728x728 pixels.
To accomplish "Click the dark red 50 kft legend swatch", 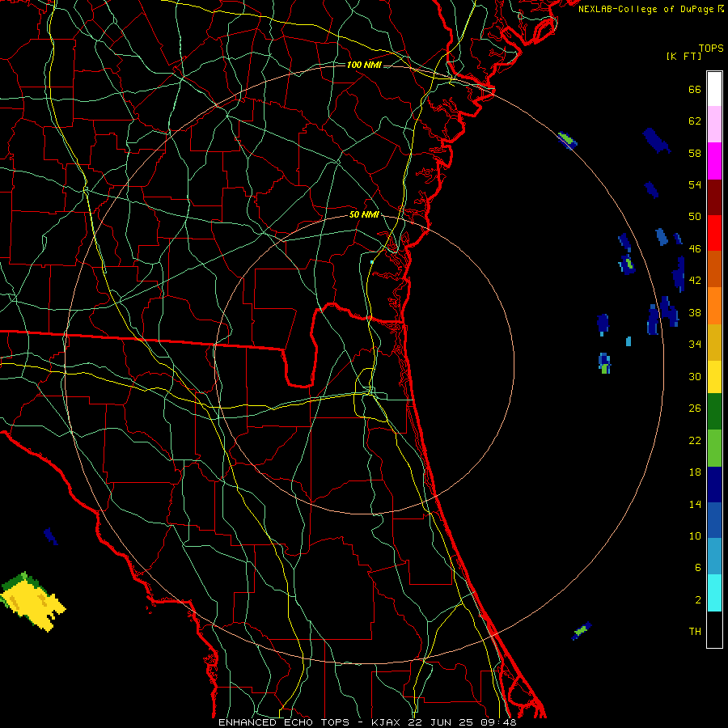I will pos(714,197).
